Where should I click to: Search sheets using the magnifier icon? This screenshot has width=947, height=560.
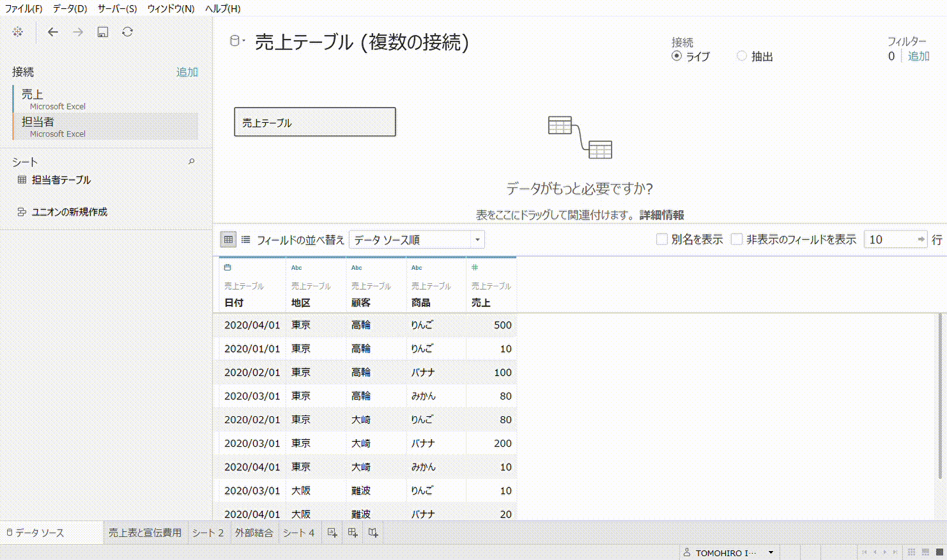[191, 162]
